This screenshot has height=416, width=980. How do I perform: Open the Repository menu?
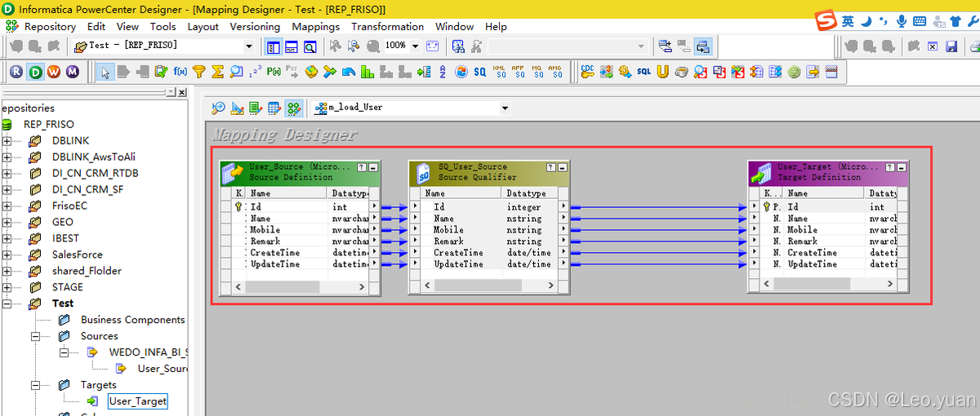pos(50,27)
